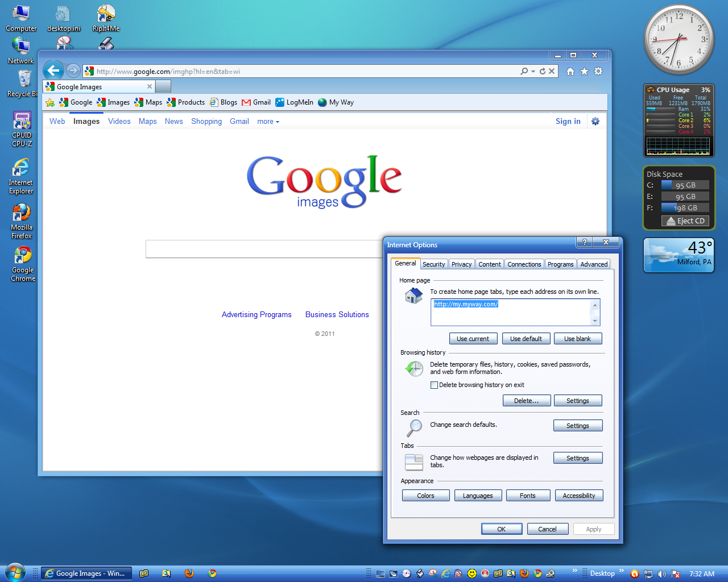Select the Network desktop icon

21,51
